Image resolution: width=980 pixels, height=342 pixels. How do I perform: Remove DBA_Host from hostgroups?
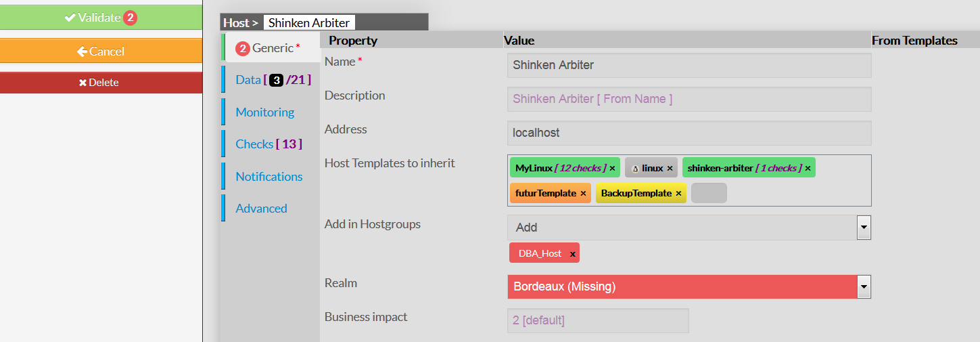tap(572, 253)
